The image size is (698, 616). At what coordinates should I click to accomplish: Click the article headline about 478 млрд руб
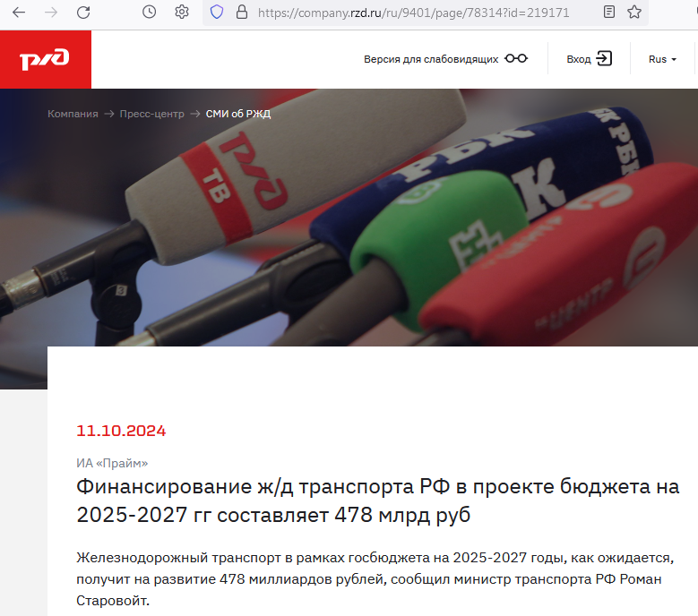pos(377,500)
